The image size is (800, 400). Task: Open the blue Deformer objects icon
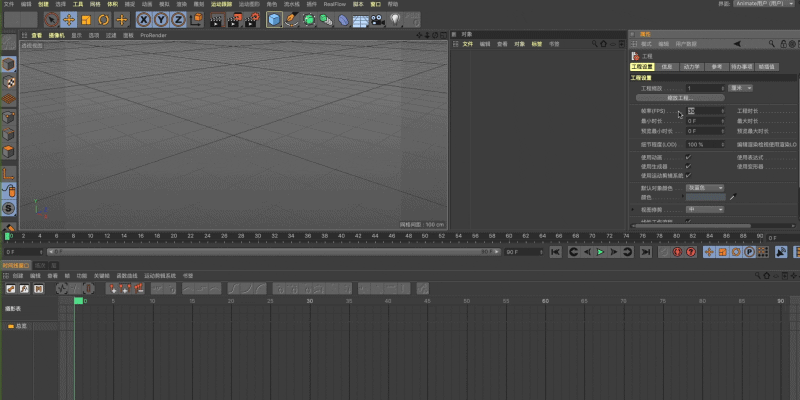(x=343, y=20)
